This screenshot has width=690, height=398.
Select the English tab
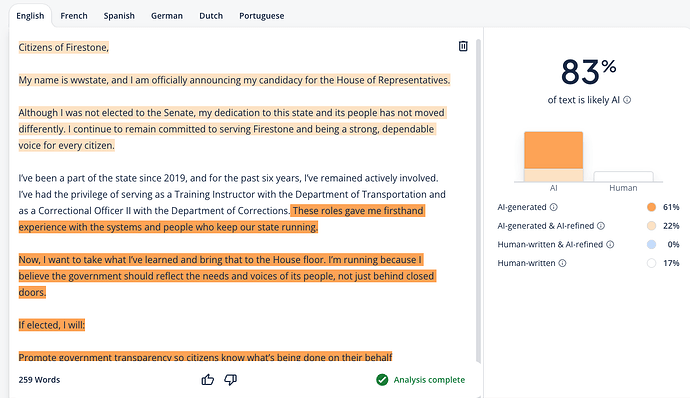30,16
